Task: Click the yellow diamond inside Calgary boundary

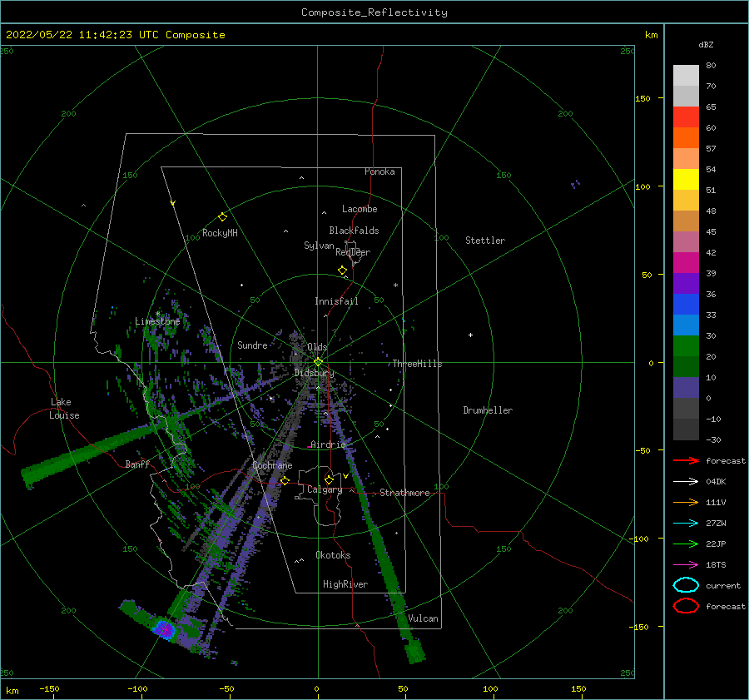Action: point(329,479)
